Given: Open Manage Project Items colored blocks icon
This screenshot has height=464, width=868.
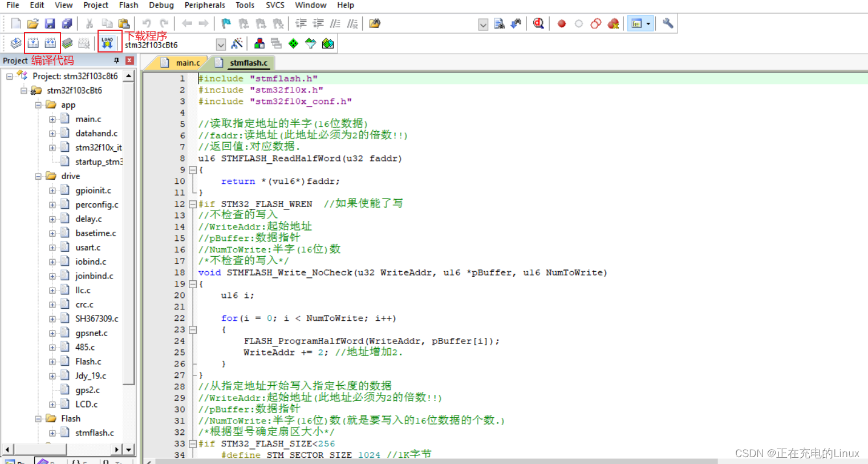Looking at the screenshot, I should point(259,43).
